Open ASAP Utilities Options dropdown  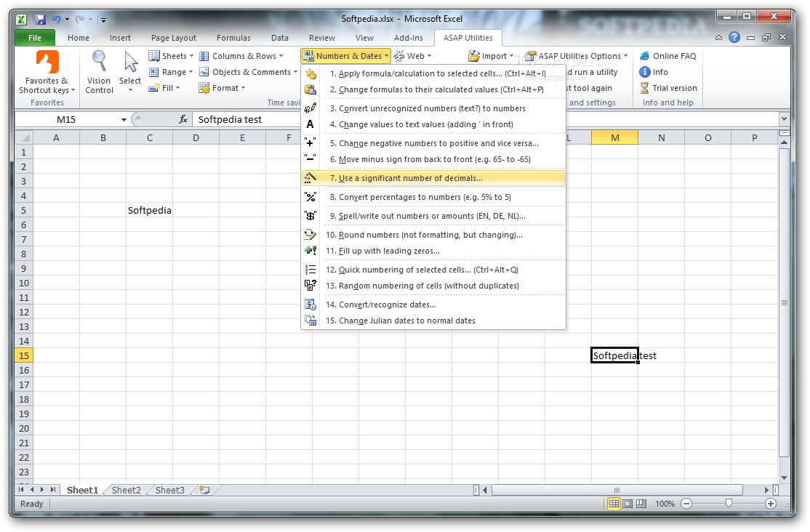577,56
